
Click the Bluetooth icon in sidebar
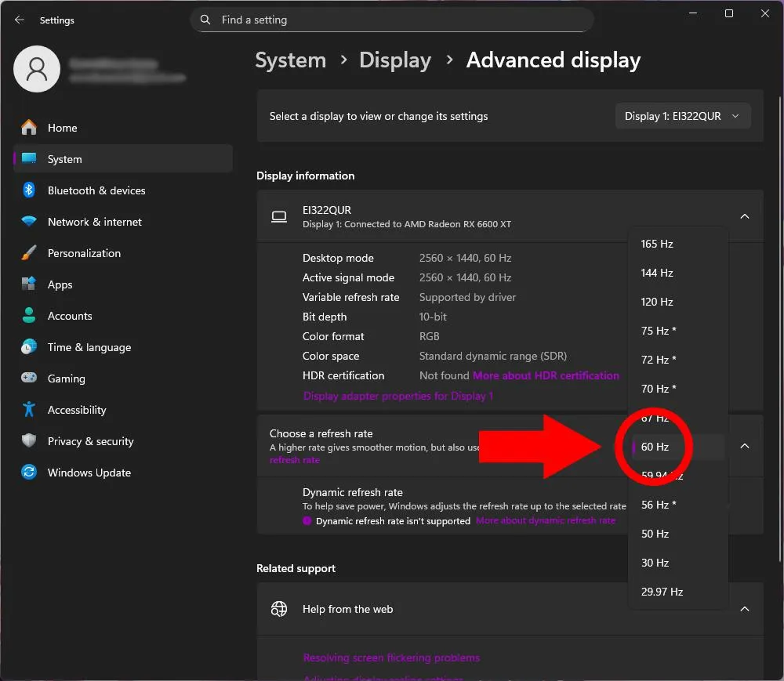29,190
